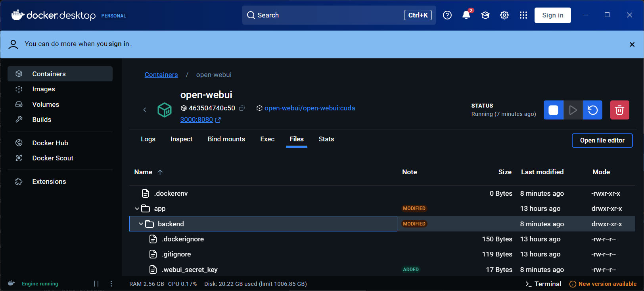Open Docker Scout in the sidebar
Image resolution: width=644 pixels, height=291 pixels.
[60, 158]
